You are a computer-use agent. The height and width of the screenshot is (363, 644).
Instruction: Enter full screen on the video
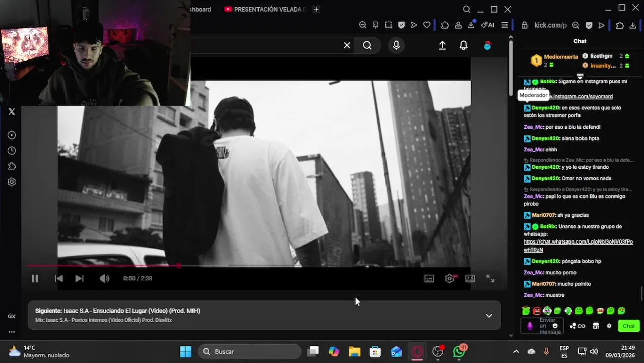coord(490,278)
